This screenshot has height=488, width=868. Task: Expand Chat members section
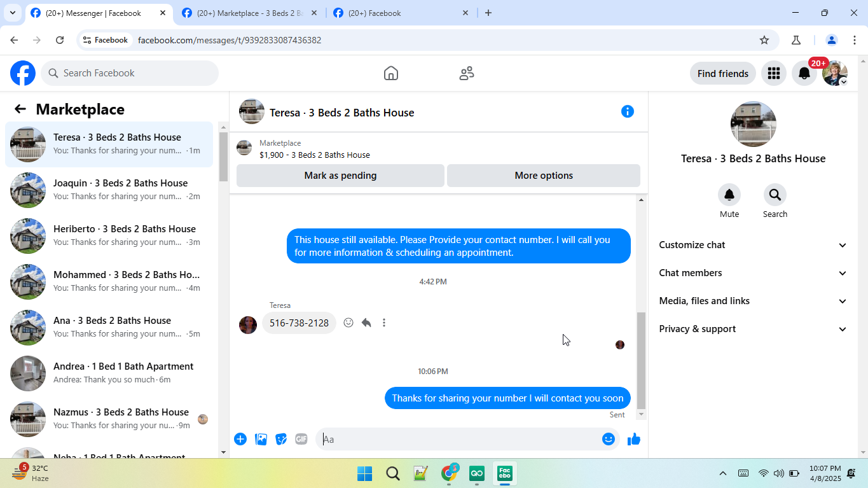click(754, 273)
